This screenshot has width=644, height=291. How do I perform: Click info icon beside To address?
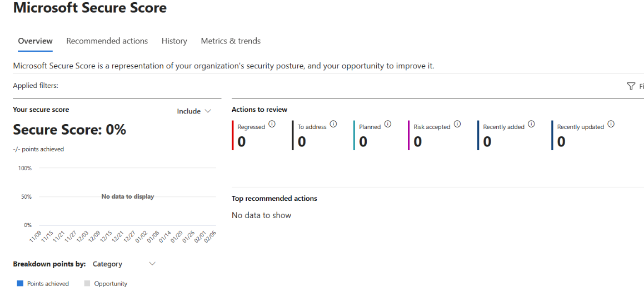(x=333, y=124)
